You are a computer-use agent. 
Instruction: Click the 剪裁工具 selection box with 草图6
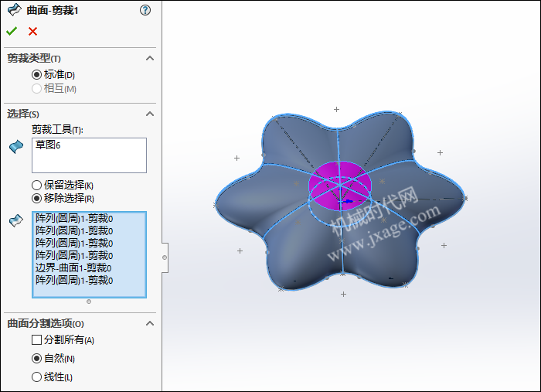(89, 155)
